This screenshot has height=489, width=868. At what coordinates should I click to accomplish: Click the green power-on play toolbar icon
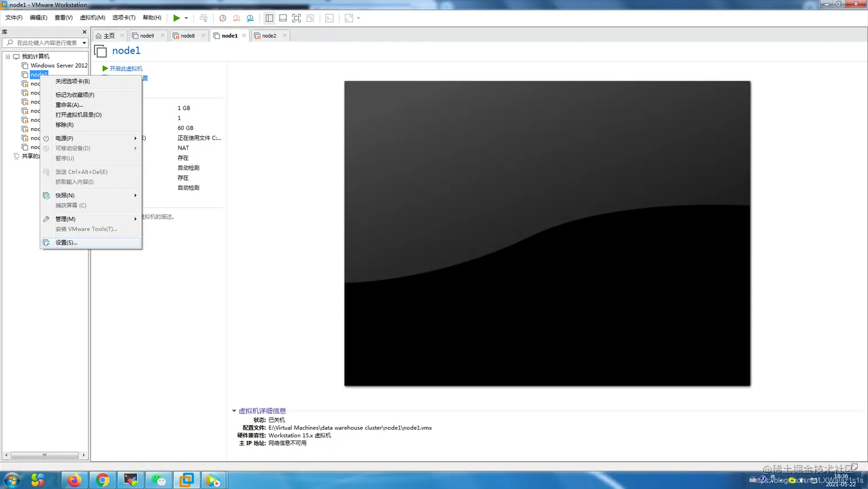pyautogui.click(x=177, y=18)
